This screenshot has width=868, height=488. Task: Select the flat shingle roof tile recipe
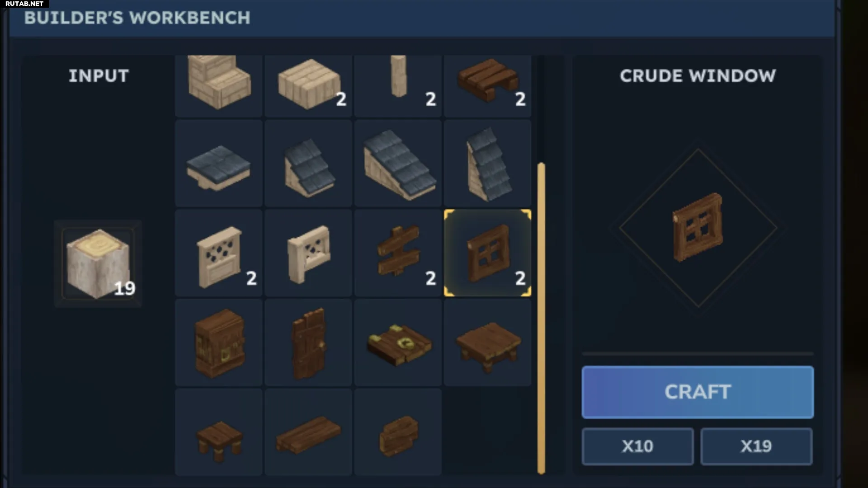point(219,164)
